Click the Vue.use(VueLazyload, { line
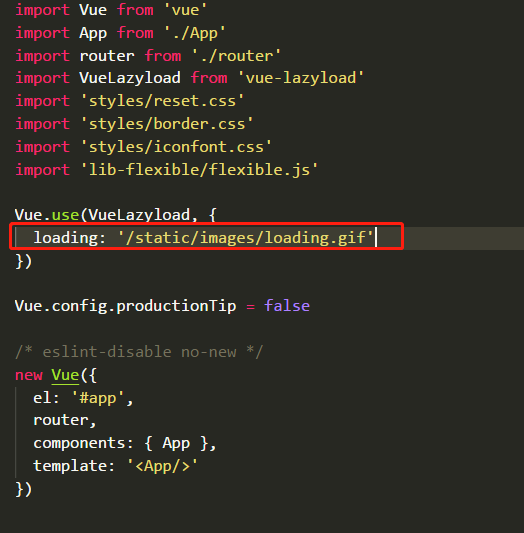The height and width of the screenshot is (533, 524). (116, 215)
